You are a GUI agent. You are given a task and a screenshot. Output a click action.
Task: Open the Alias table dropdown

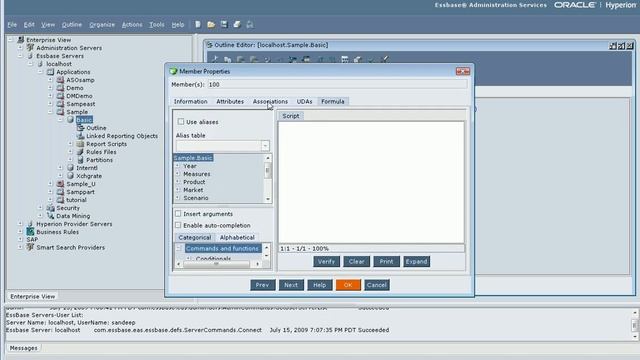(x=265, y=146)
